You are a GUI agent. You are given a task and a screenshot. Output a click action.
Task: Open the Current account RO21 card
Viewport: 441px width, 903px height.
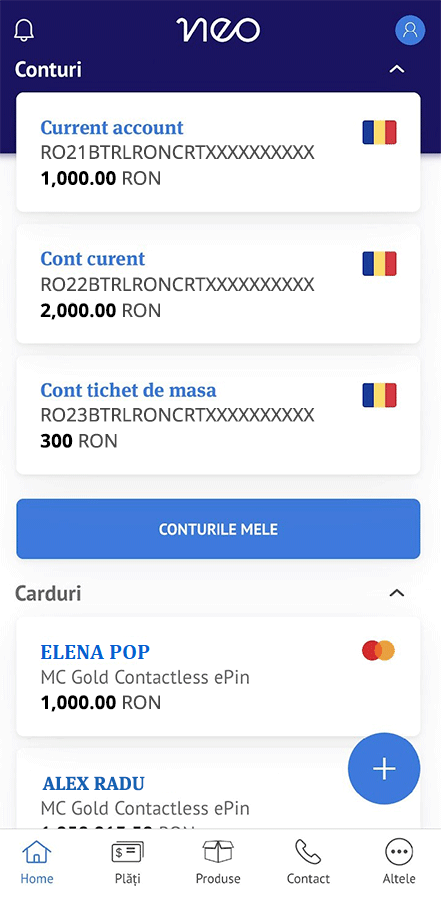click(x=218, y=152)
